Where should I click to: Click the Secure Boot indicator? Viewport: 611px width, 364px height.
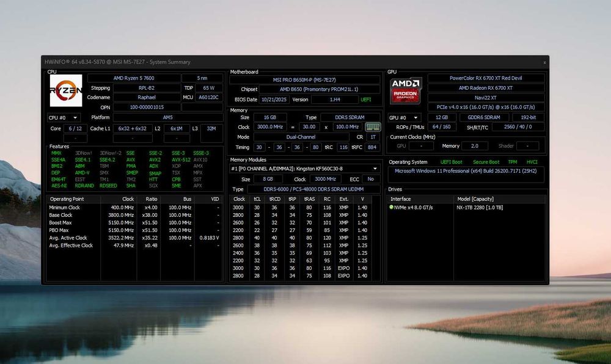(x=486, y=162)
